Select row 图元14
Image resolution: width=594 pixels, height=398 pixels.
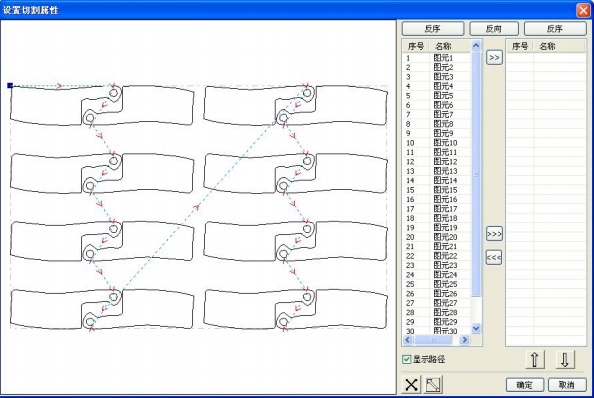pyautogui.click(x=437, y=181)
